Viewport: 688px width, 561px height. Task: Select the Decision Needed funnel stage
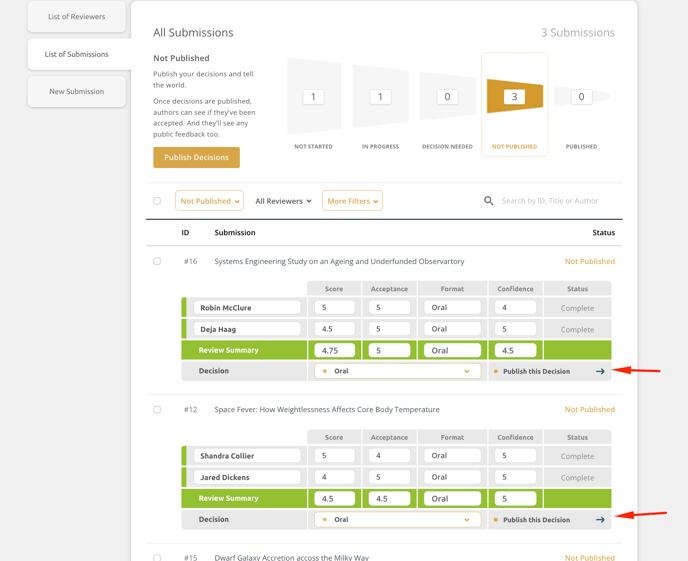[447, 98]
